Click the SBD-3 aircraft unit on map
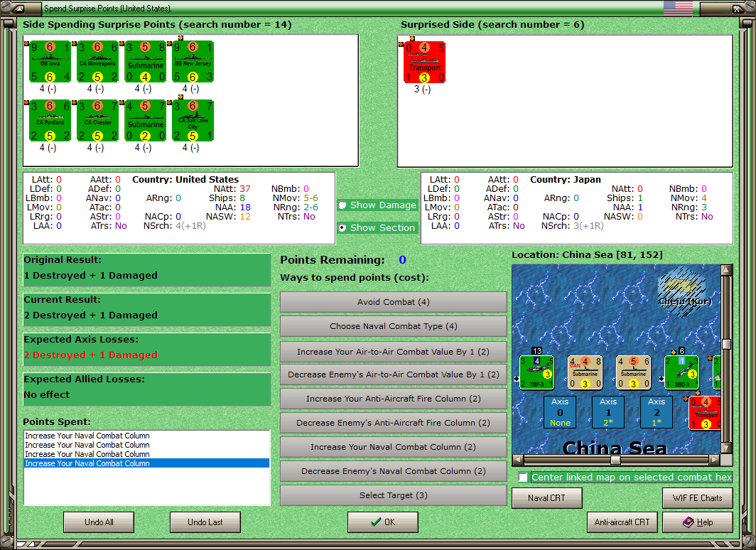756x550 pixels. point(681,372)
